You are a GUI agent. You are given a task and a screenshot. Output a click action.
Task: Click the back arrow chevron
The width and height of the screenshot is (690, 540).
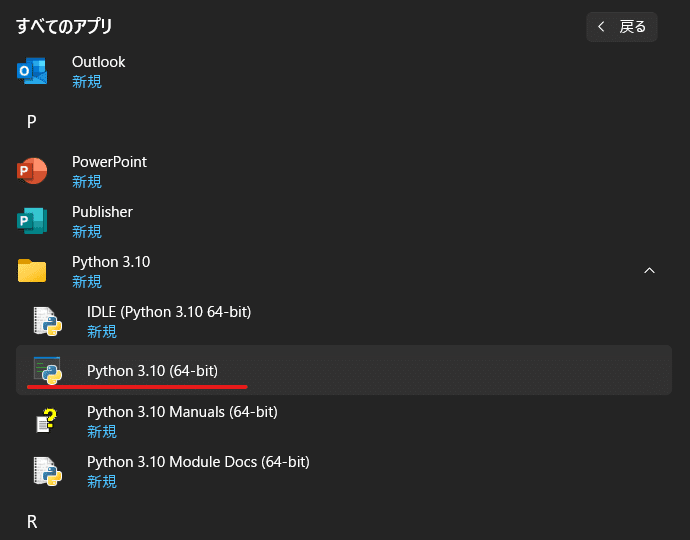(x=601, y=27)
